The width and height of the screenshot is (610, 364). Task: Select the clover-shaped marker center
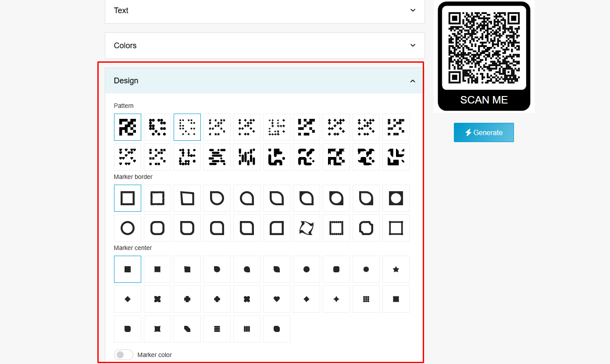coord(217,299)
